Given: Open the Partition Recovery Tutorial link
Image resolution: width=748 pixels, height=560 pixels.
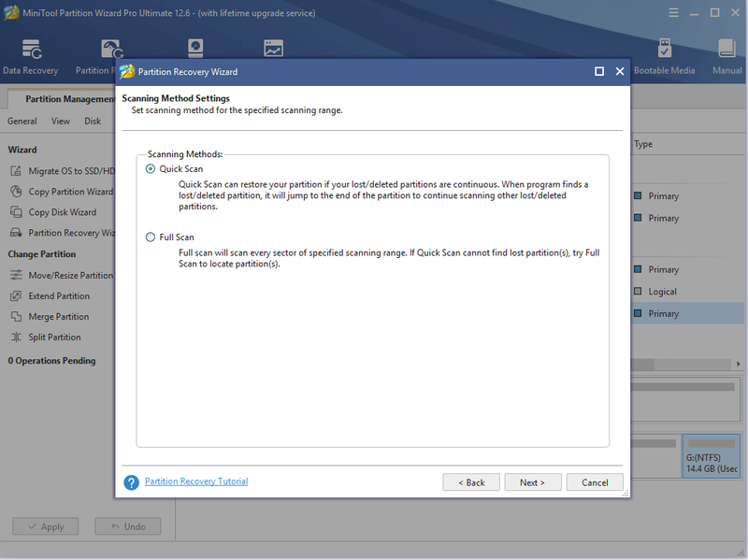Looking at the screenshot, I should click(x=196, y=481).
